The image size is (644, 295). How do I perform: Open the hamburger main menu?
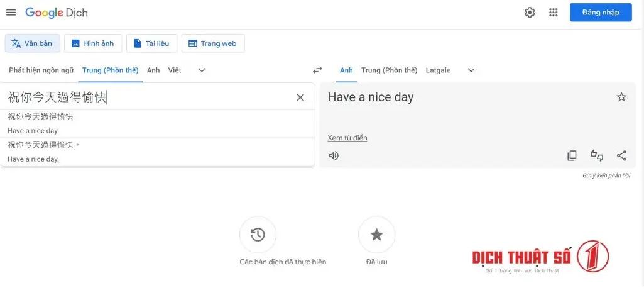11,13
